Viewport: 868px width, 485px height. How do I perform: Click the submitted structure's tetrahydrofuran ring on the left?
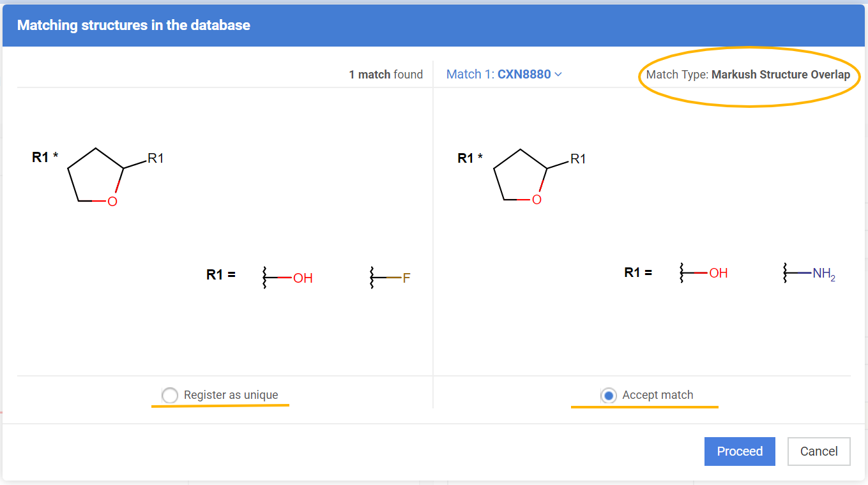[96, 176]
